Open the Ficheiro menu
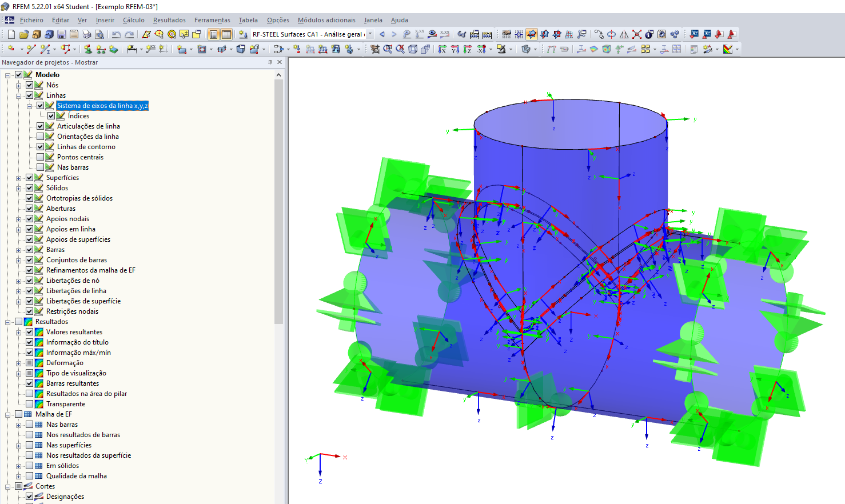 [31, 20]
